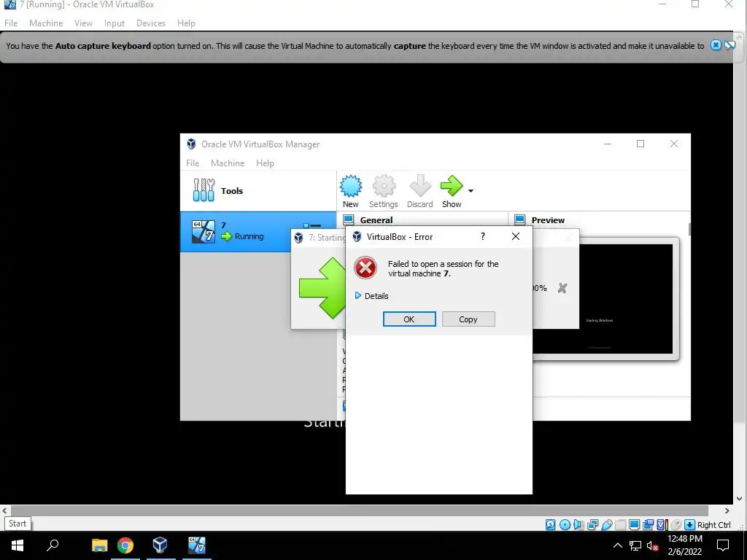Image resolution: width=747 pixels, height=560 pixels.
Task: Click the don't-show-again notification icon
Action: (x=729, y=45)
